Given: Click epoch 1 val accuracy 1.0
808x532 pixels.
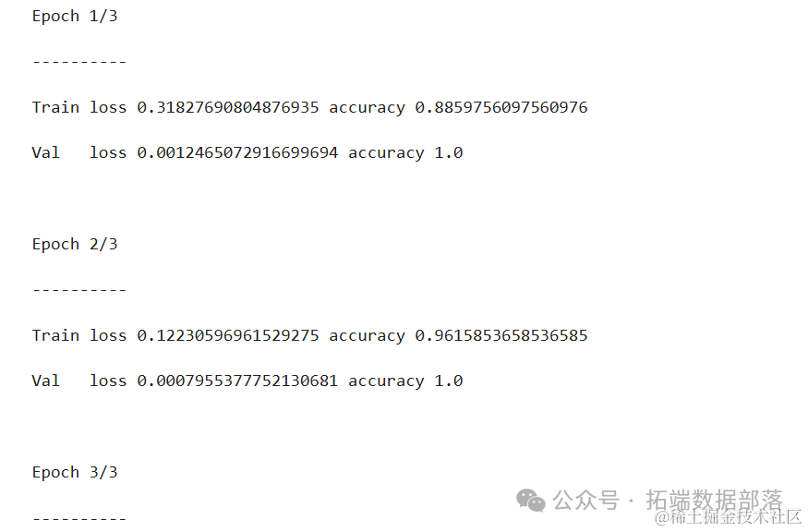Looking at the screenshot, I should point(449,152).
